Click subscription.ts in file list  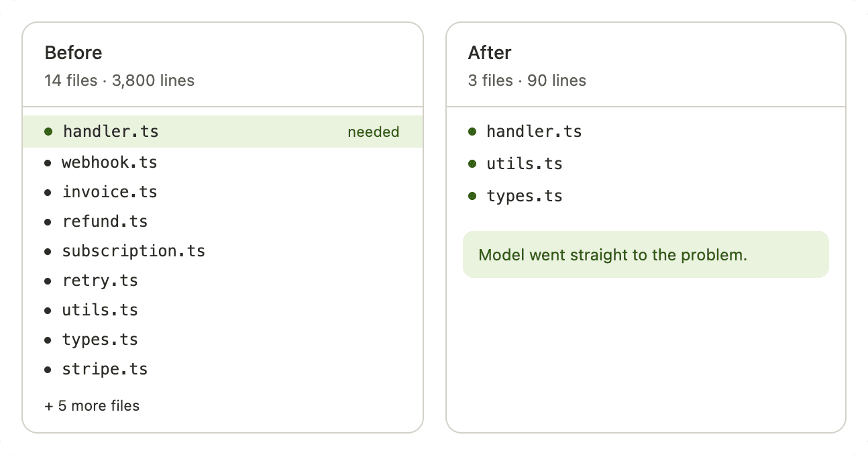tap(133, 251)
